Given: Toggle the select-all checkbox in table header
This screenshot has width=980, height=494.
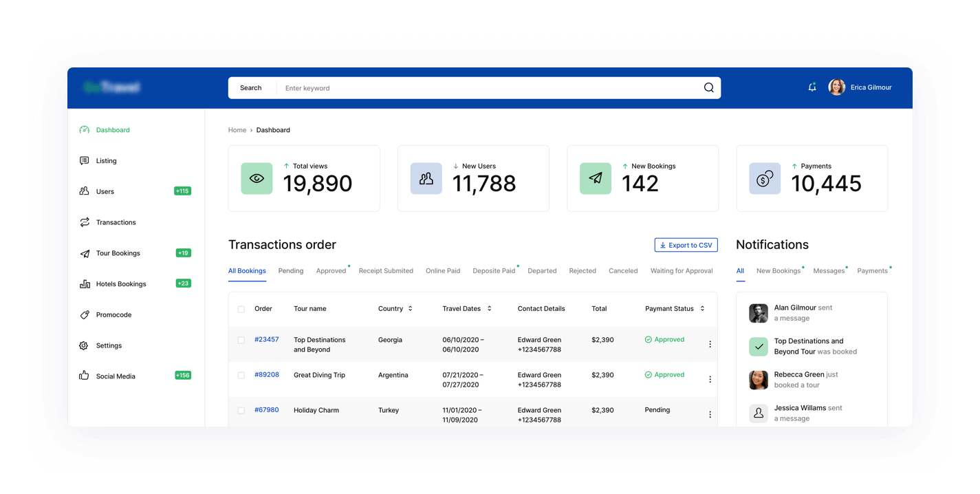Looking at the screenshot, I should (241, 310).
